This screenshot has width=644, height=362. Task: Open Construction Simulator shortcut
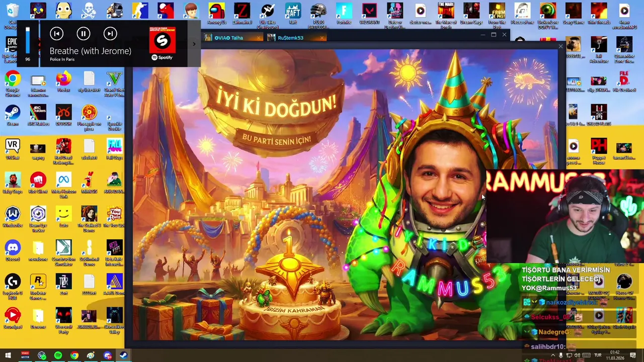tap(63, 253)
